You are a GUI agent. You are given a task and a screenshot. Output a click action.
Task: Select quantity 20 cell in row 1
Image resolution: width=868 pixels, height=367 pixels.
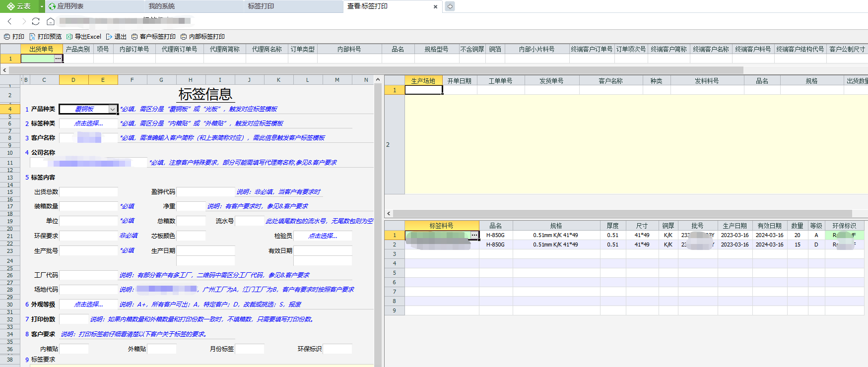pos(797,235)
